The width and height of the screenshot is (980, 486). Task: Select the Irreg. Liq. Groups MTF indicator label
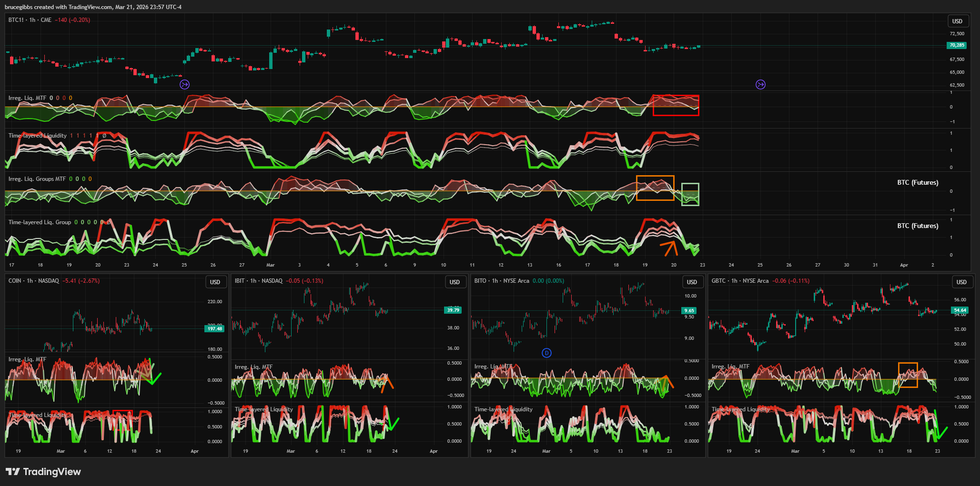click(37, 179)
